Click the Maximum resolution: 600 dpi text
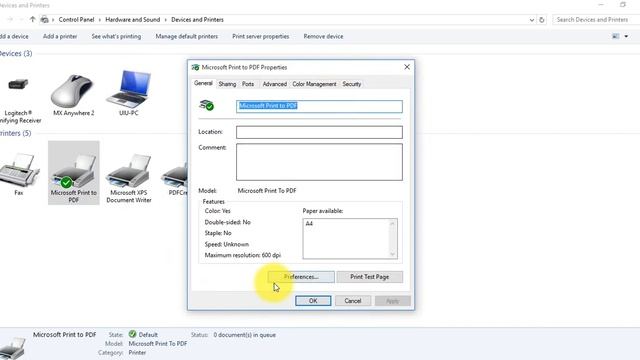The image size is (640, 360). click(242, 255)
